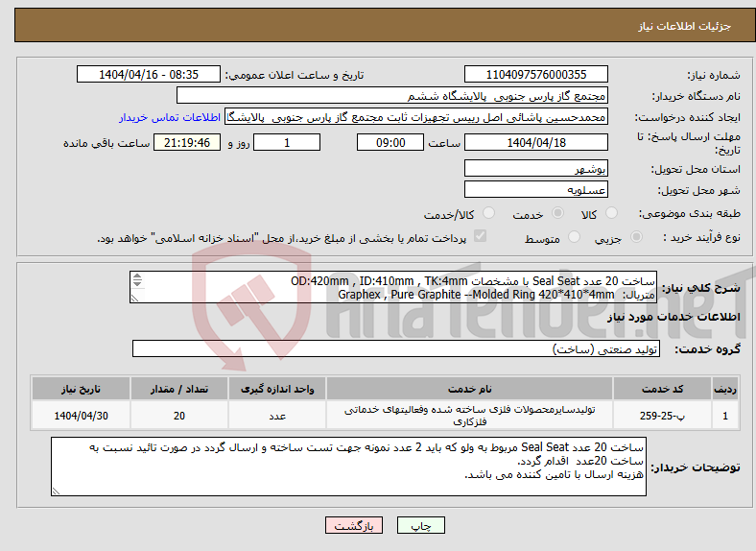Click the تعداد / مقدار column header
756x551 pixels.
point(179,389)
